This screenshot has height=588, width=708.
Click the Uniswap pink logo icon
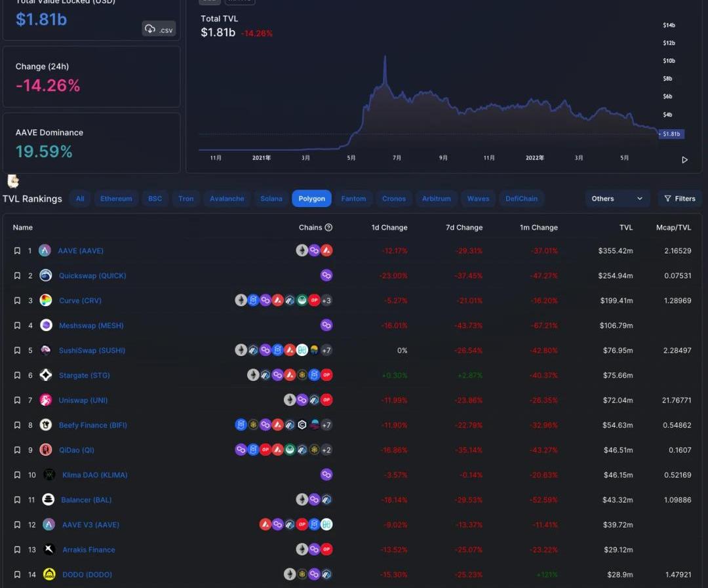point(45,400)
